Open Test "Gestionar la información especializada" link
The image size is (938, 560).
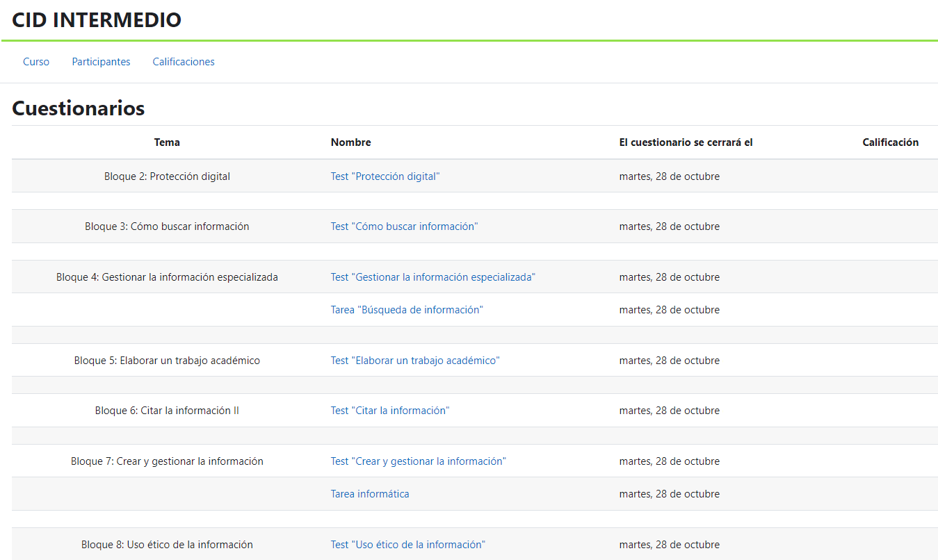pos(433,277)
